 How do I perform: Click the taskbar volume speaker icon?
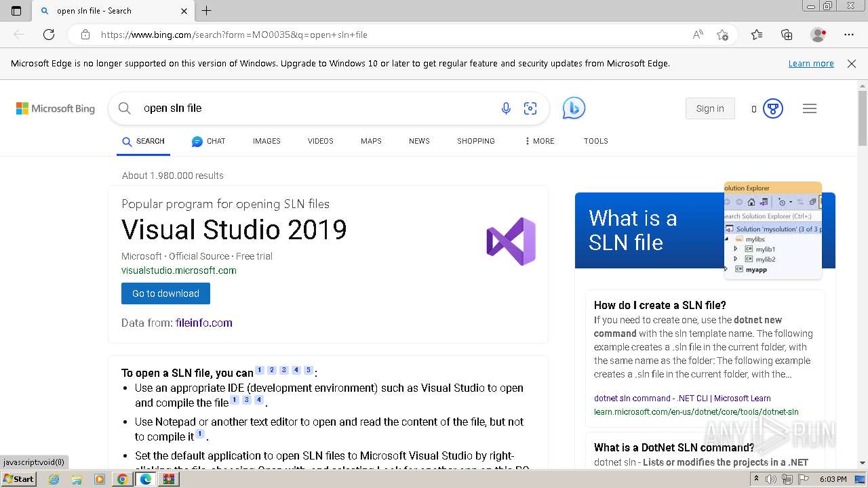[x=771, y=479]
